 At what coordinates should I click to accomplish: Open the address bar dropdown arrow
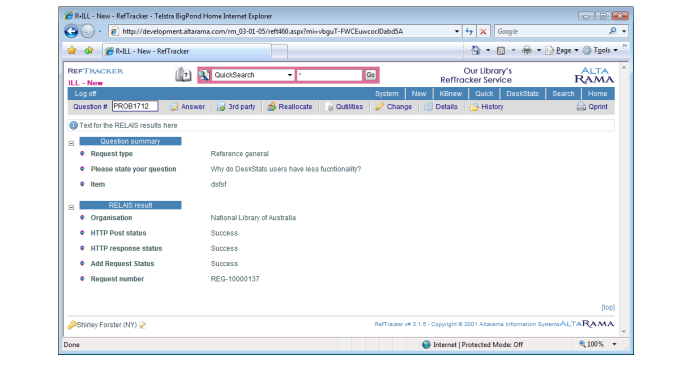coord(457,31)
